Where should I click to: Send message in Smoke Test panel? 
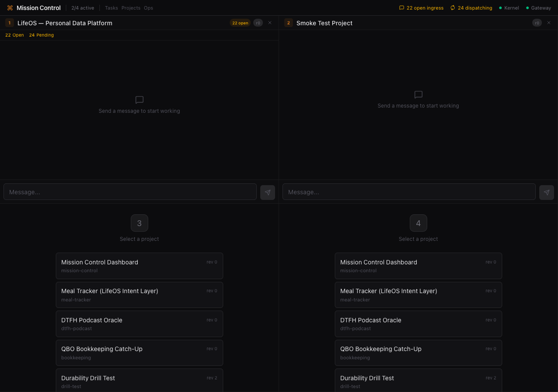pos(547,192)
